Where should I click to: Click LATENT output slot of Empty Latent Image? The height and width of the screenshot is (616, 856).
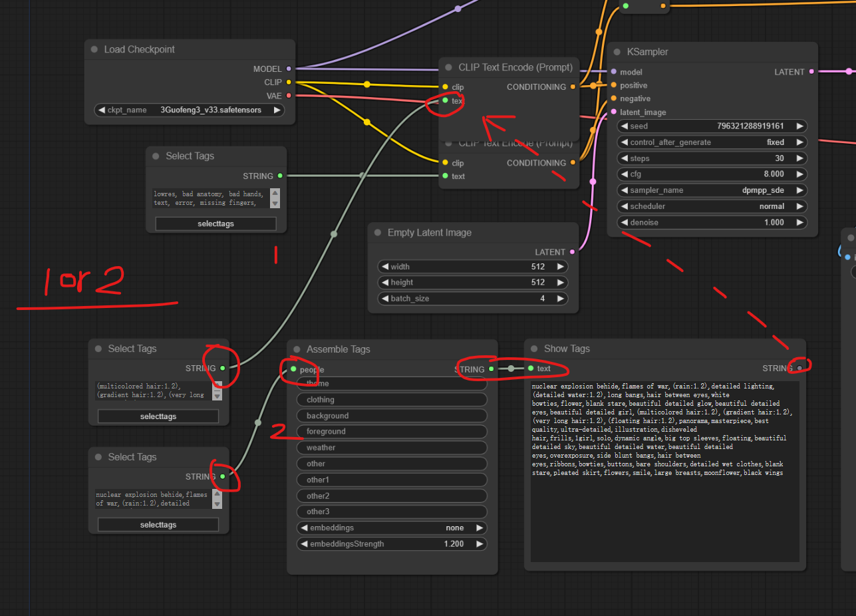coord(573,252)
